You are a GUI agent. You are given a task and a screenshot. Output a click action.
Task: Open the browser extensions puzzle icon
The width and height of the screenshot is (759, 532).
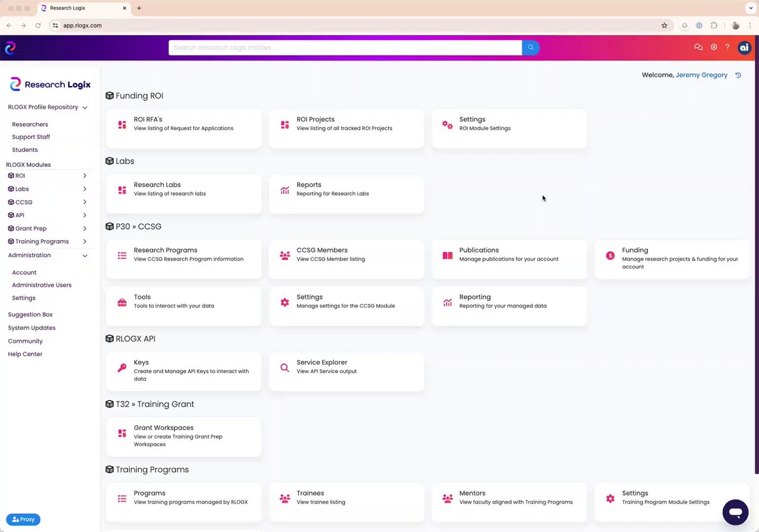tap(714, 25)
